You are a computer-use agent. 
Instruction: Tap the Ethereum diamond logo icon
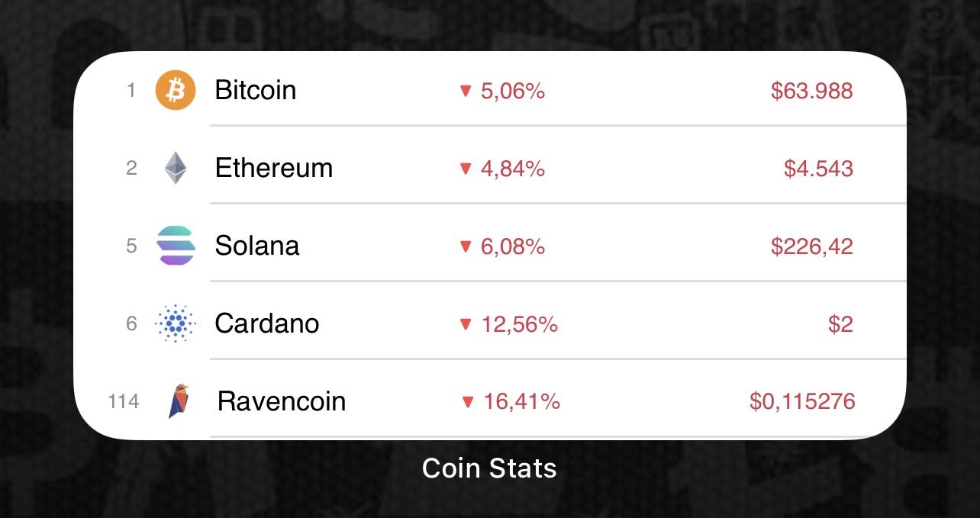click(176, 168)
